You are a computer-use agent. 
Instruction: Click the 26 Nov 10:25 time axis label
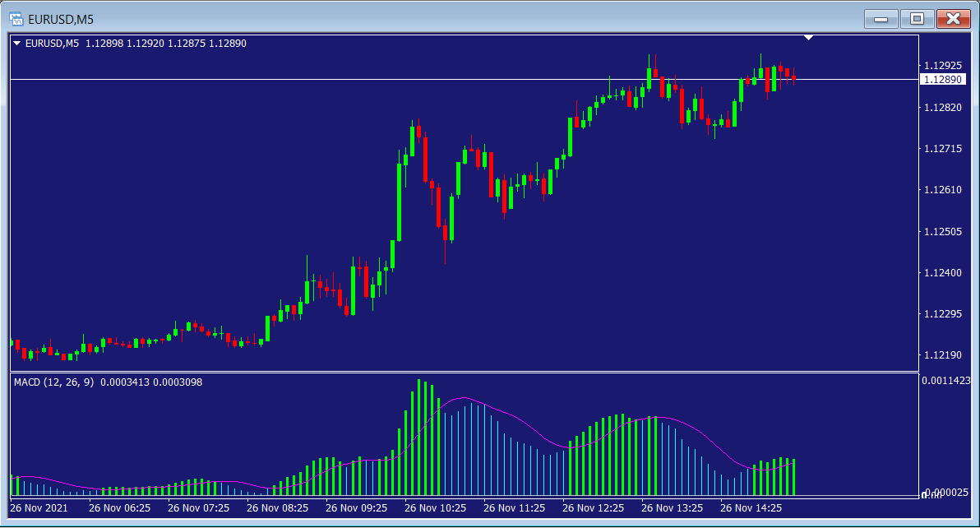click(x=435, y=508)
